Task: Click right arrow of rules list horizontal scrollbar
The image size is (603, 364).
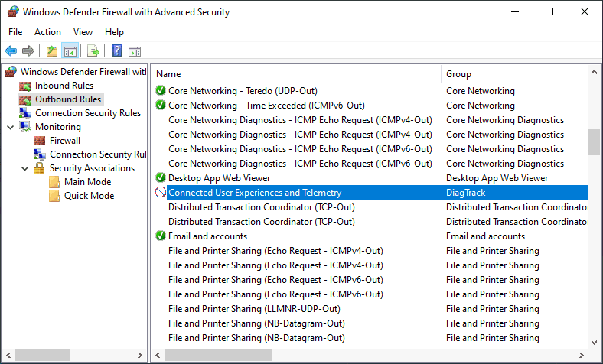Action: [581, 355]
